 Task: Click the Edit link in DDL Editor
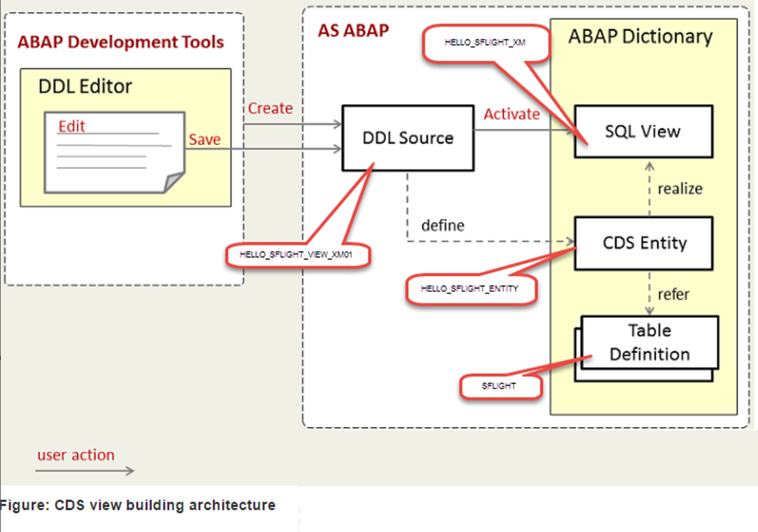(71, 126)
